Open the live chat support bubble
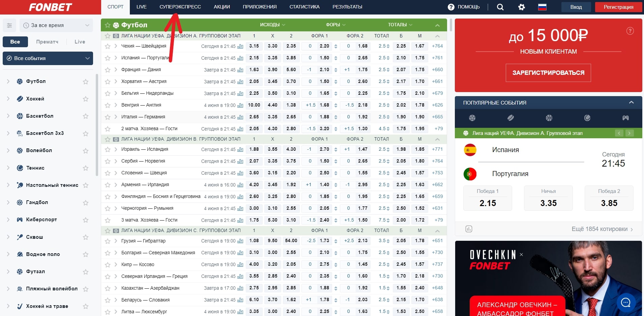This screenshot has width=644, height=316. pyautogui.click(x=626, y=302)
